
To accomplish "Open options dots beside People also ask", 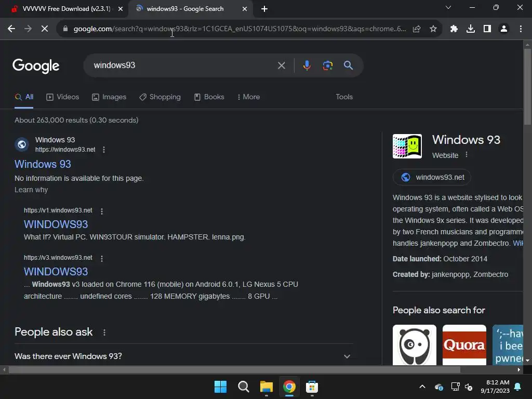I will coord(104,332).
